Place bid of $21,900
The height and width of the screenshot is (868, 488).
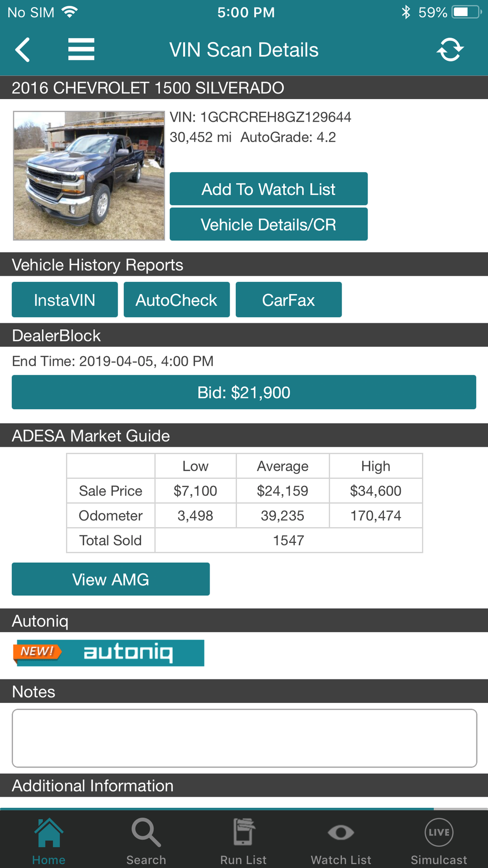point(244,392)
